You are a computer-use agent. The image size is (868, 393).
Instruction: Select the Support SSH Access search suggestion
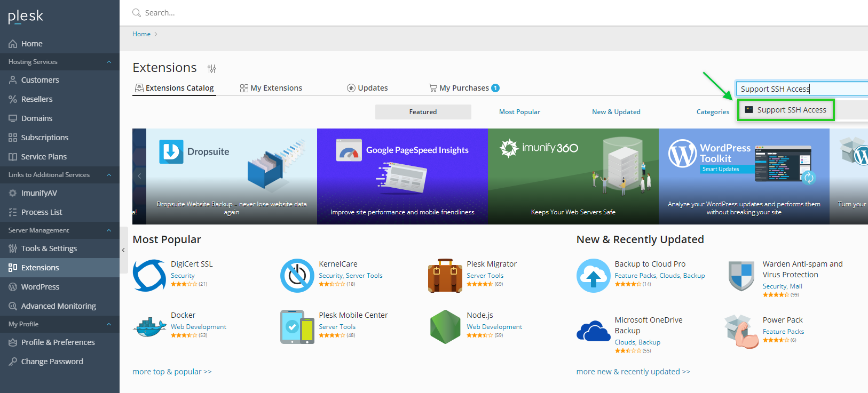[x=786, y=110]
